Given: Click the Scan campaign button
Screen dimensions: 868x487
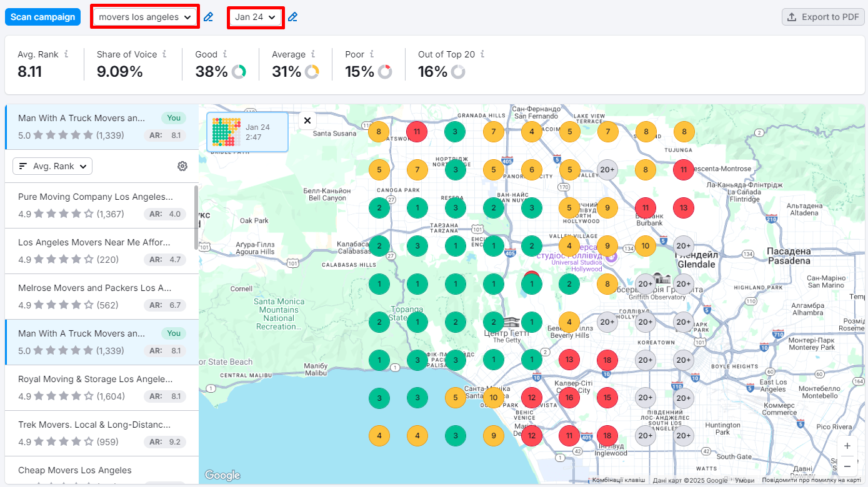Looking at the screenshot, I should tap(43, 17).
